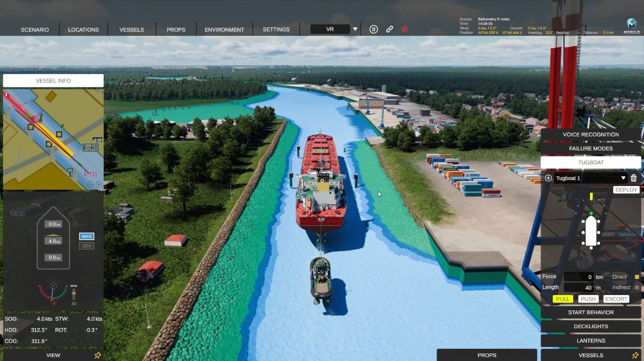Expand the FAILURE MODES section
Viewport: 644px width, 361px height.
(591, 149)
